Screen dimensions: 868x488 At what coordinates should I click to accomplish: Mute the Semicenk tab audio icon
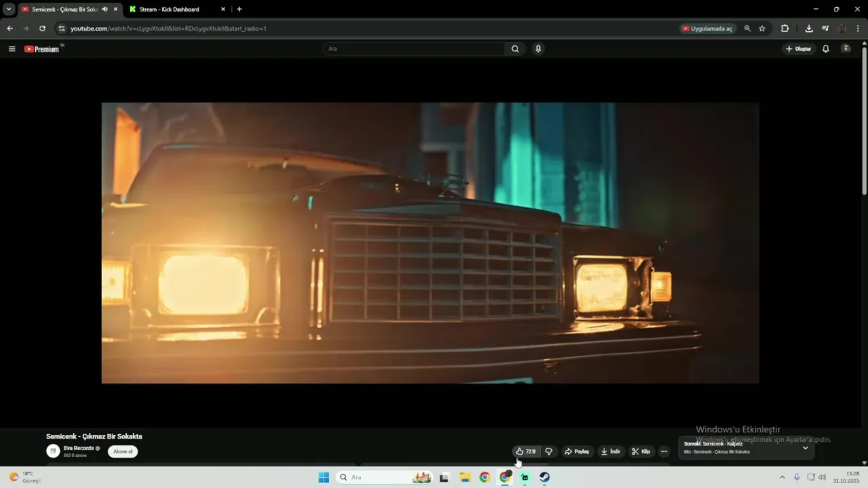click(104, 9)
